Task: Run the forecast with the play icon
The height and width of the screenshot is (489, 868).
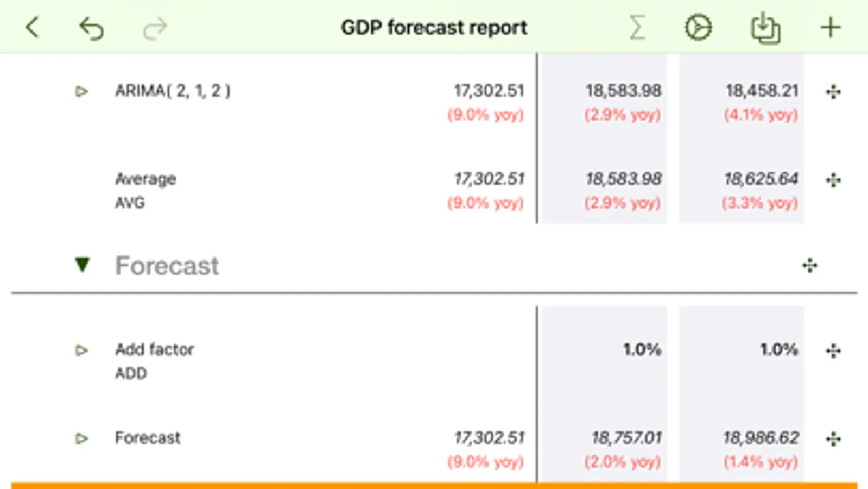Action: pyautogui.click(x=698, y=27)
